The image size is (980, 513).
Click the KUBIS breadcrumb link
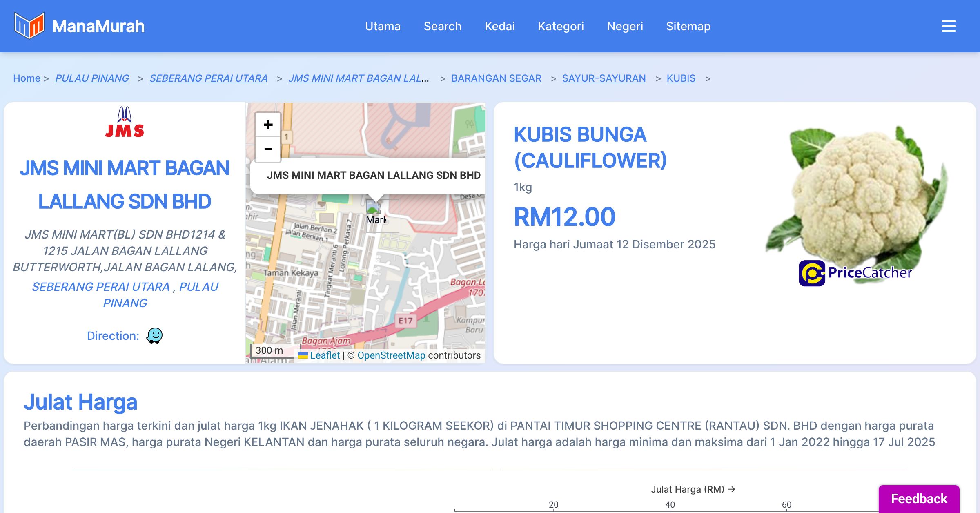[x=681, y=78]
